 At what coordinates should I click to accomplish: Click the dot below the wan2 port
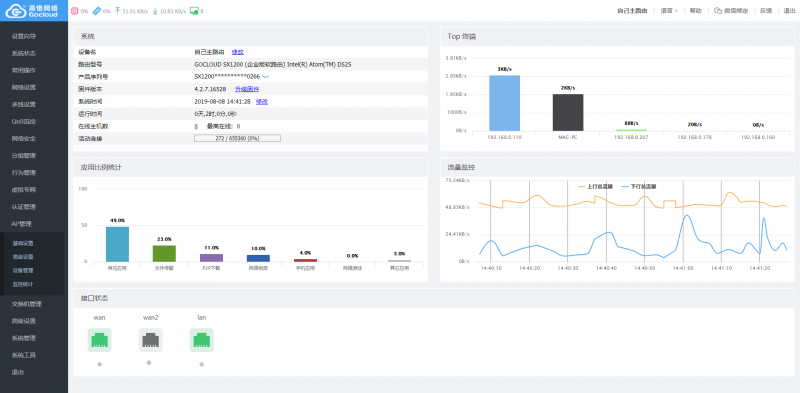pos(148,363)
